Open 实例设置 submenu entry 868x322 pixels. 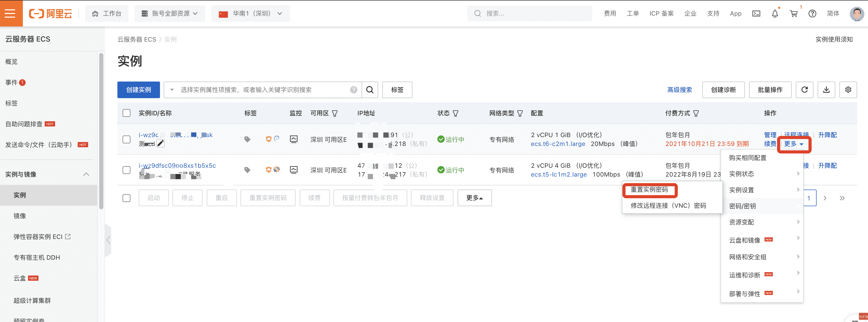(741, 190)
